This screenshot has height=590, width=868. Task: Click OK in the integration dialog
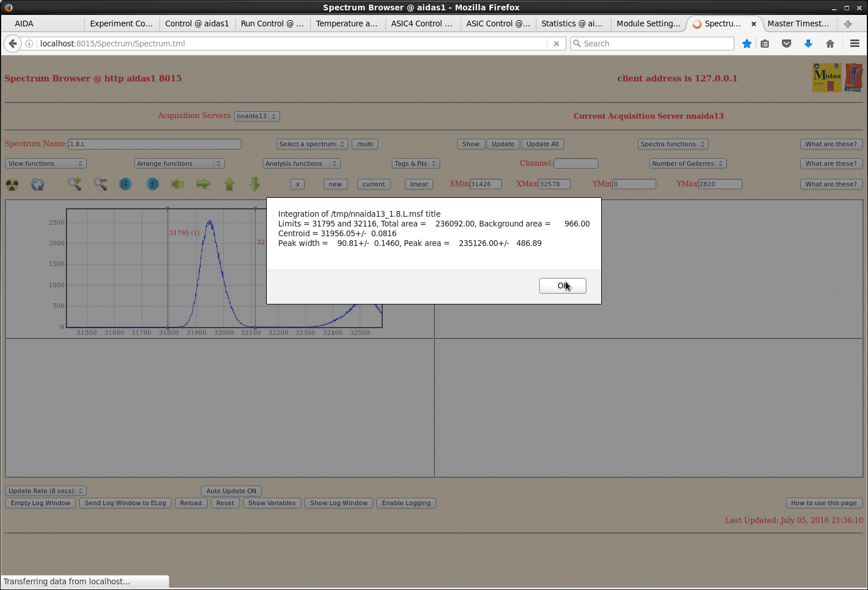[562, 286]
